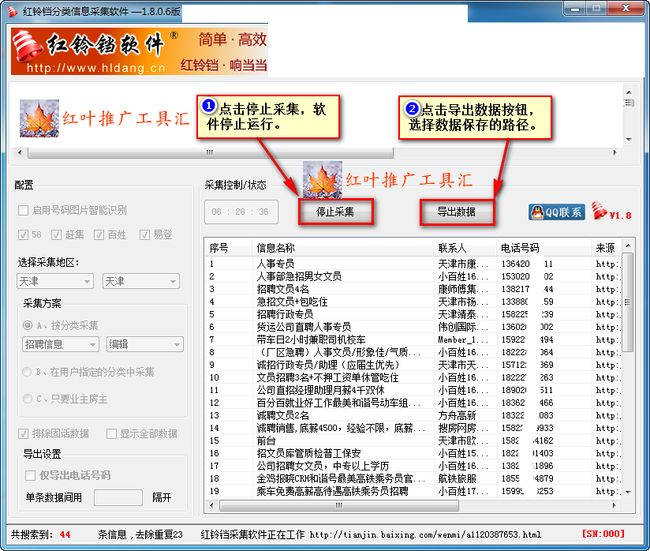Select row 15 前台
The height and width of the screenshot is (551, 650).
pos(413,441)
